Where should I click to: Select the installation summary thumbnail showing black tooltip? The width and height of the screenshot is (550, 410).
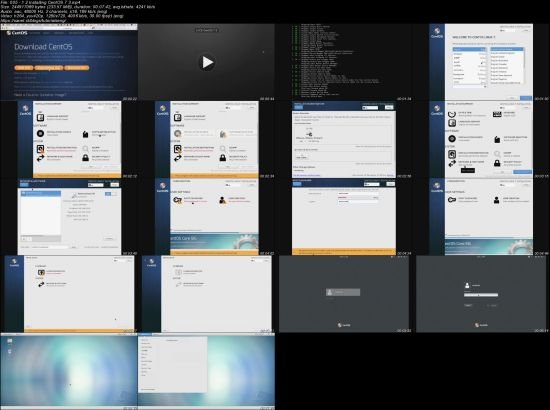tap(481, 140)
